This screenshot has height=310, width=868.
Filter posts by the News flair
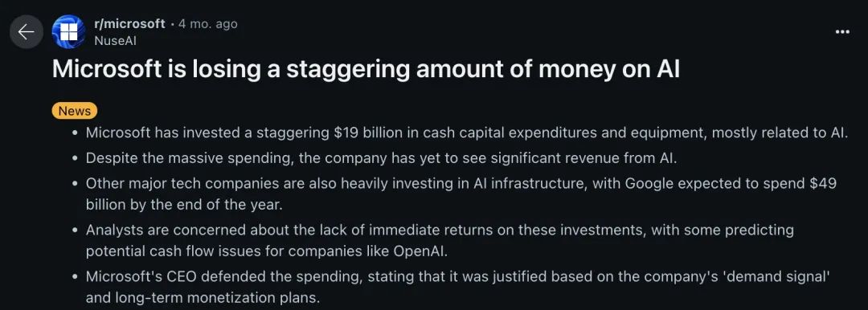coord(75,112)
